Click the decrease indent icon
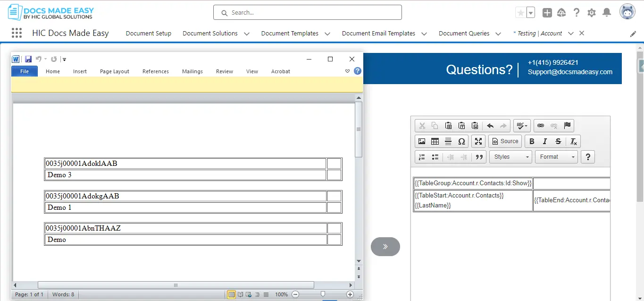This screenshot has height=301, width=644. [450, 157]
